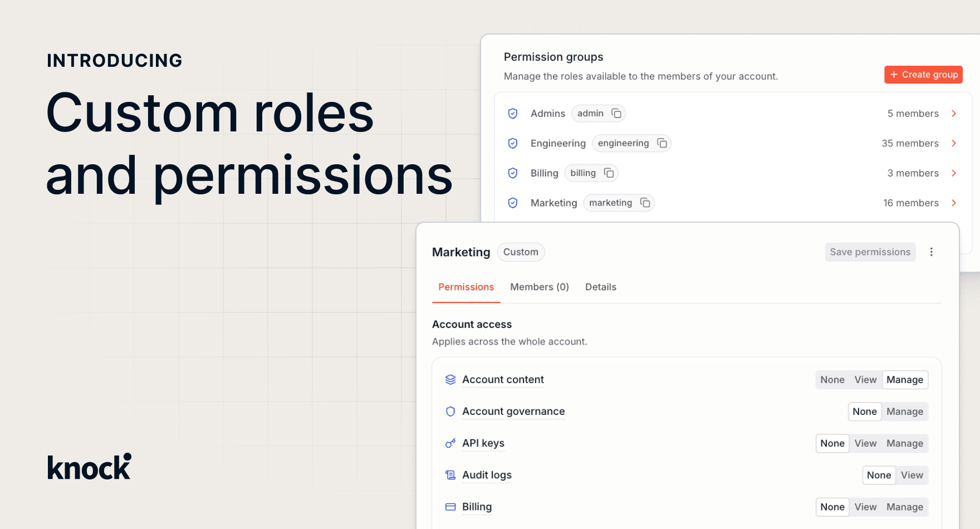Image resolution: width=980 pixels, height=529 pixels.
Task: Click the Account content label
Action: [x=503, y=380]
